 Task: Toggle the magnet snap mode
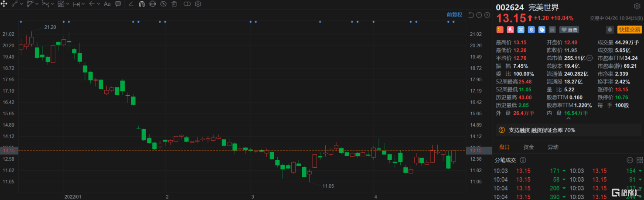click(x=142, y=4)
